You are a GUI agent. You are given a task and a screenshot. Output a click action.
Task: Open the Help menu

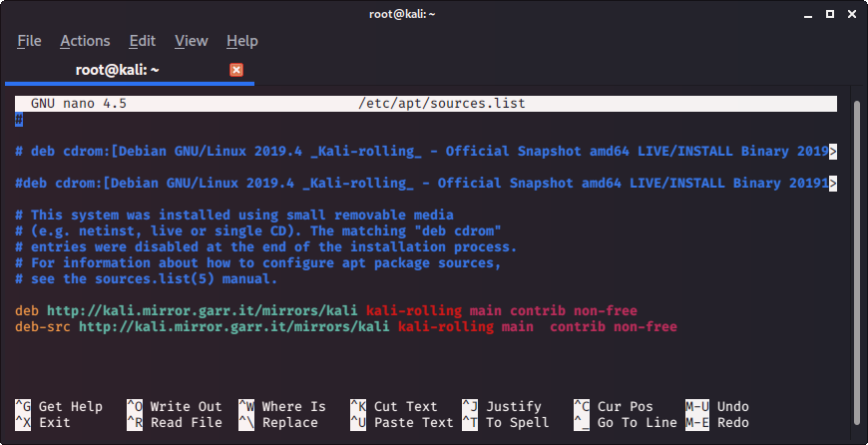click(242, 41)
